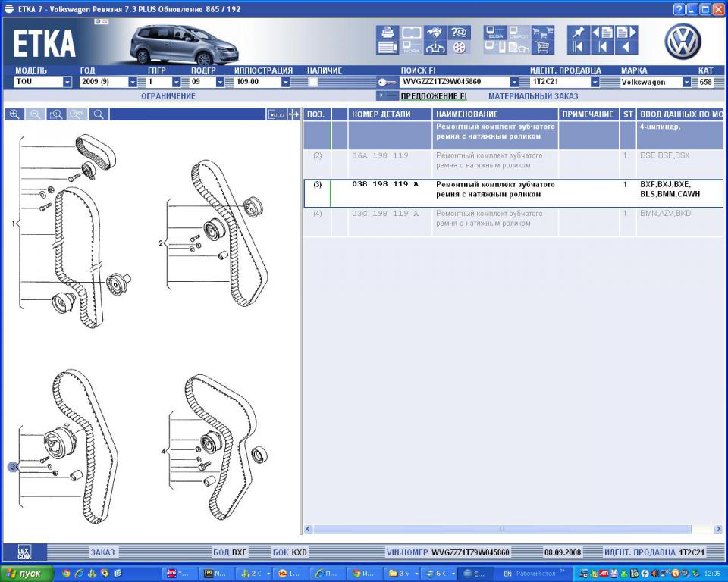Click the Кат 658 field
Screen dimensions: 728x582
705,82
